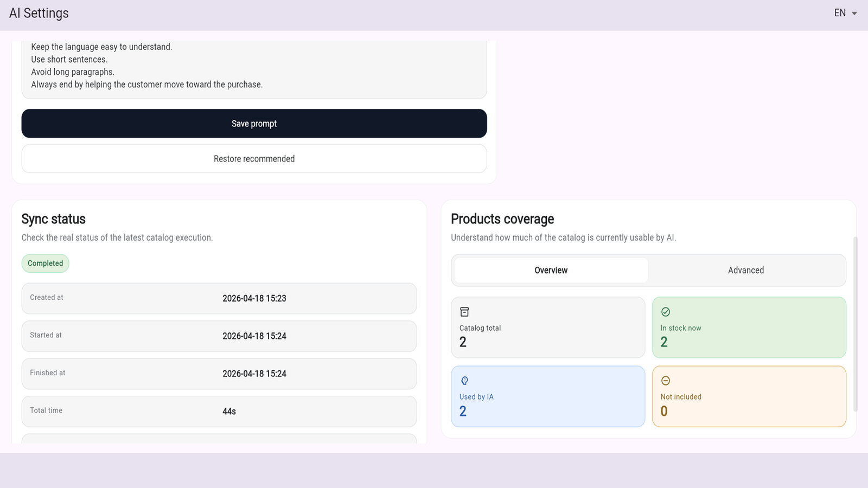Click the Total time label
The width and height of the screenshot is (868, 488).
[x=46, y=410]
